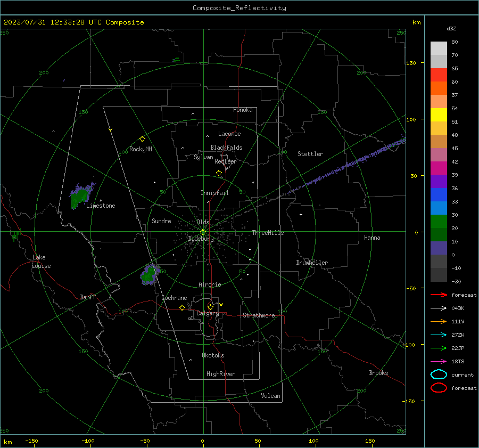Click the yellow diamond marker above Calgary label
The height and width of the screenshot is (448, 479).
point(210,307)
